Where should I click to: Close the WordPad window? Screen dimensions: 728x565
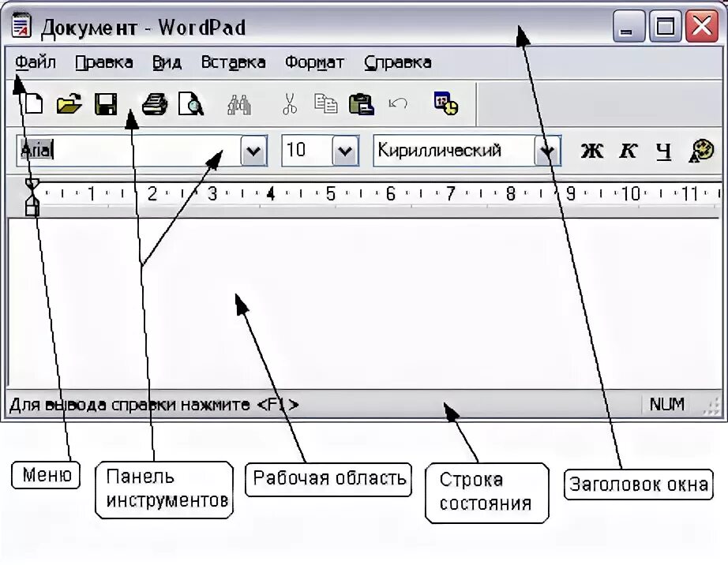pos(702,25)
